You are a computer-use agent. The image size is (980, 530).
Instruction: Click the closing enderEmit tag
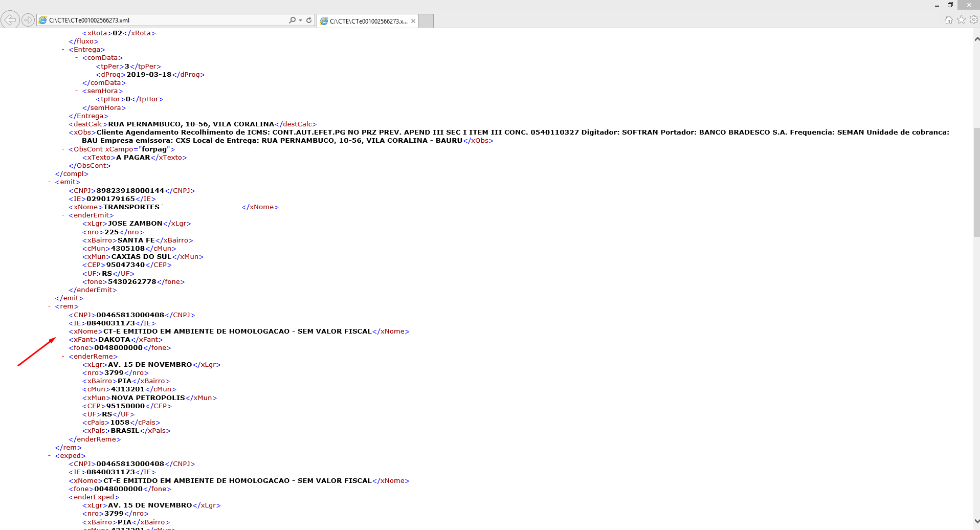93,290
